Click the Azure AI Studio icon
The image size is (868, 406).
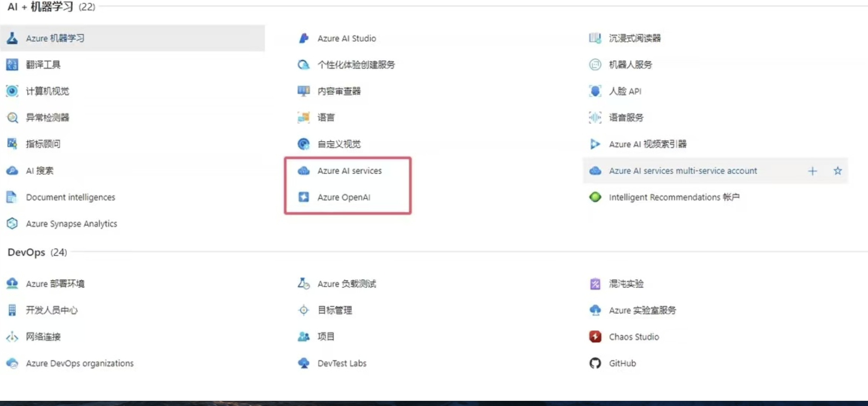(304, 38)
